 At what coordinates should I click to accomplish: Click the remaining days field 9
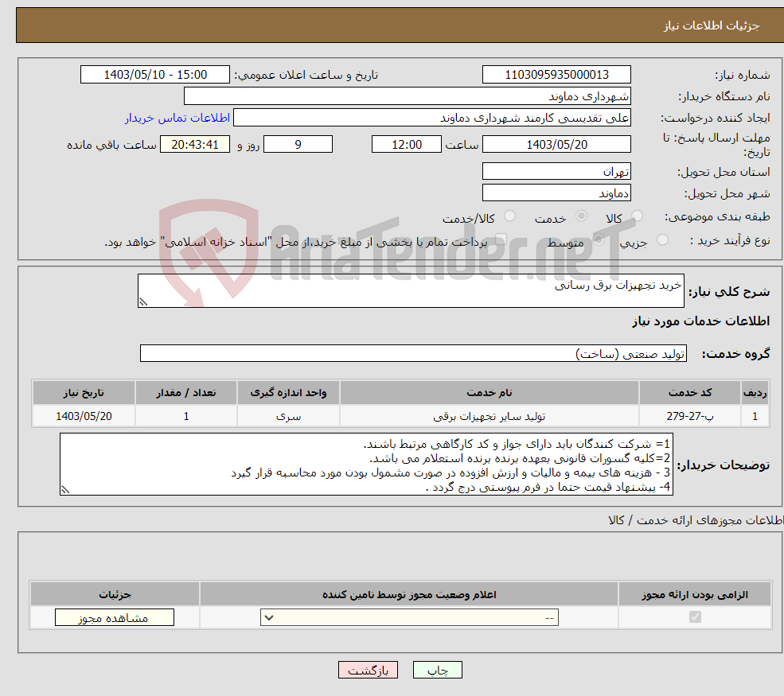click(298, 145)
